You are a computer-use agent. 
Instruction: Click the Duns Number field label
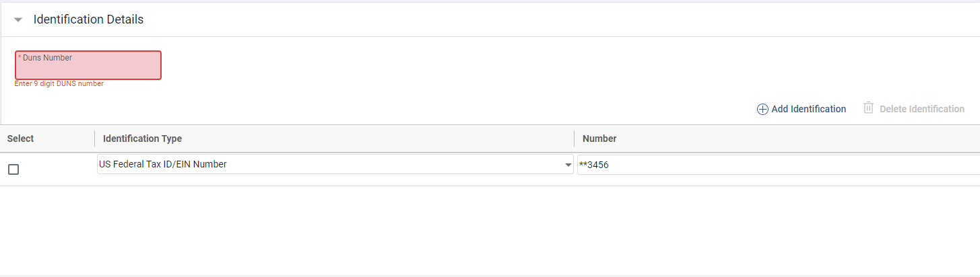click(47, 58)
